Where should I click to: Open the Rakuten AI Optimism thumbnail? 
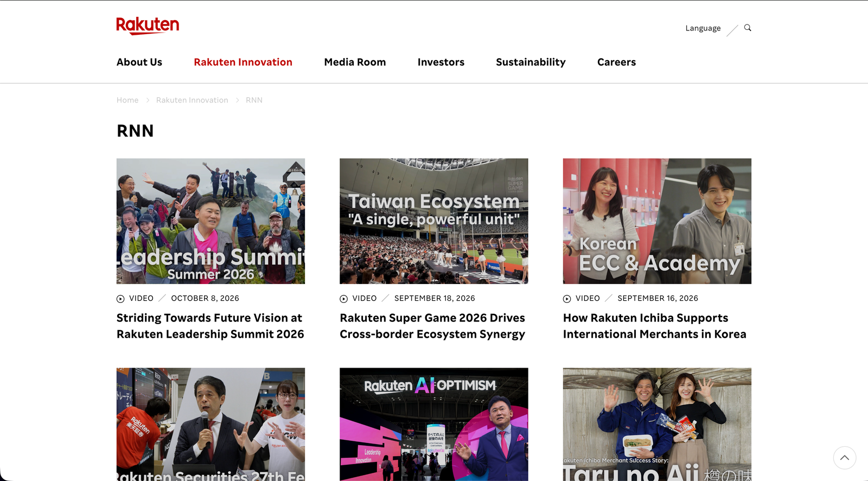coord(434,425)
